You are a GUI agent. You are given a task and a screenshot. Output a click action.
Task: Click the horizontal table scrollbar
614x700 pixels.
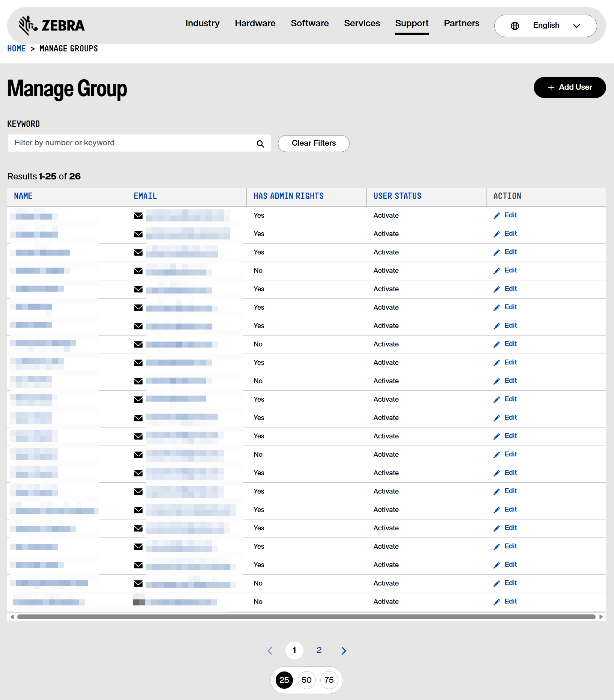tap(306, 617)
